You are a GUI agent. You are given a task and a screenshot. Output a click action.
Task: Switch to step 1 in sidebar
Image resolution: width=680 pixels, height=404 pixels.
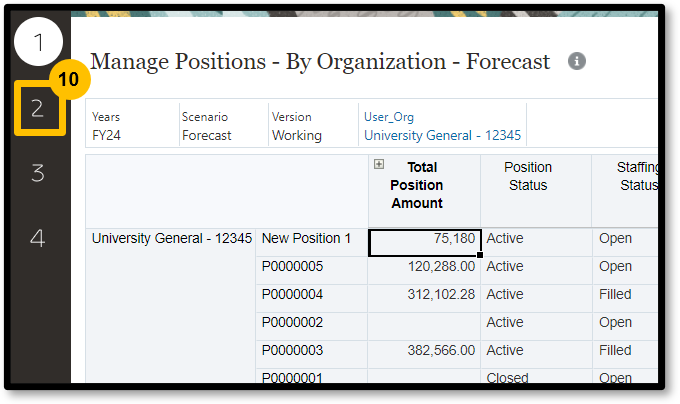[x=38, y=43]
